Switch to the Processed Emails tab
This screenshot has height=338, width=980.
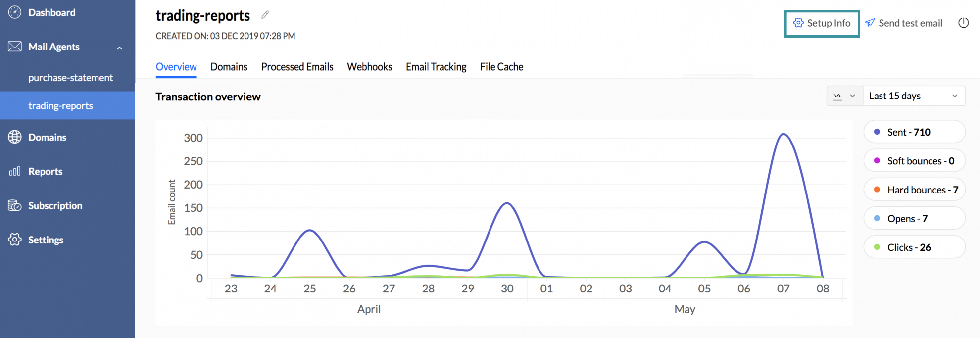pos(297,67)
